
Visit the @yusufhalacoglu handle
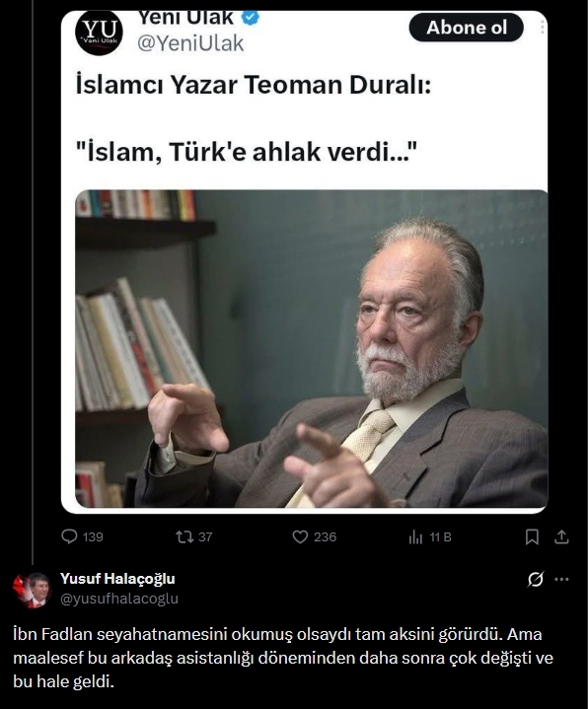[119, 599]
